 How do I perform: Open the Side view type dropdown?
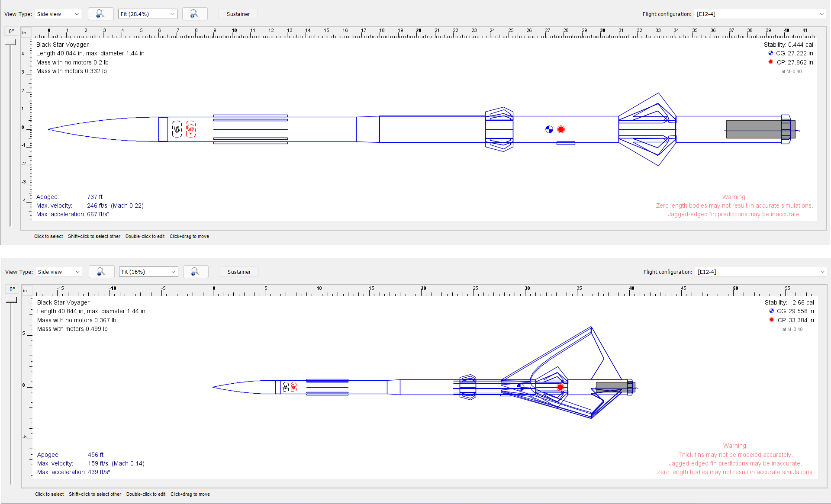58,13
